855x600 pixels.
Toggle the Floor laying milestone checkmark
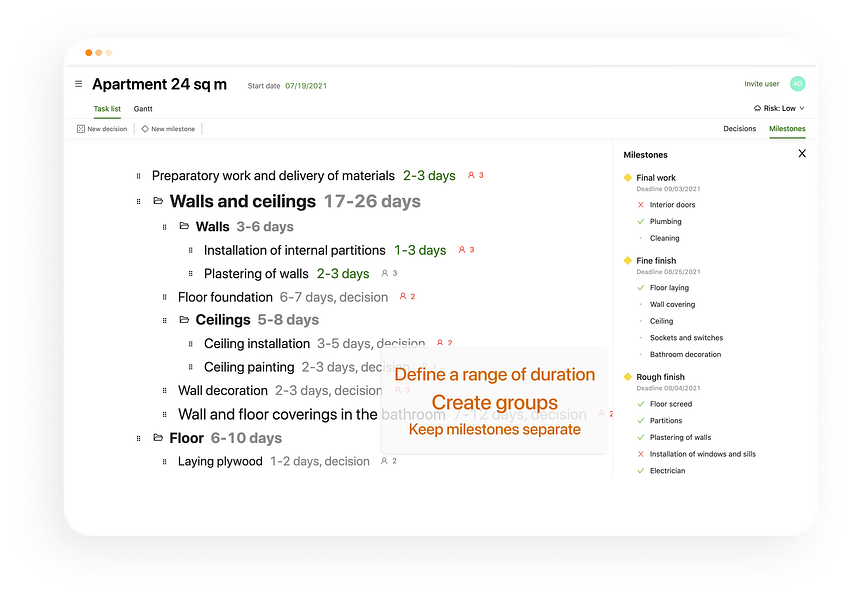point(640,288)
